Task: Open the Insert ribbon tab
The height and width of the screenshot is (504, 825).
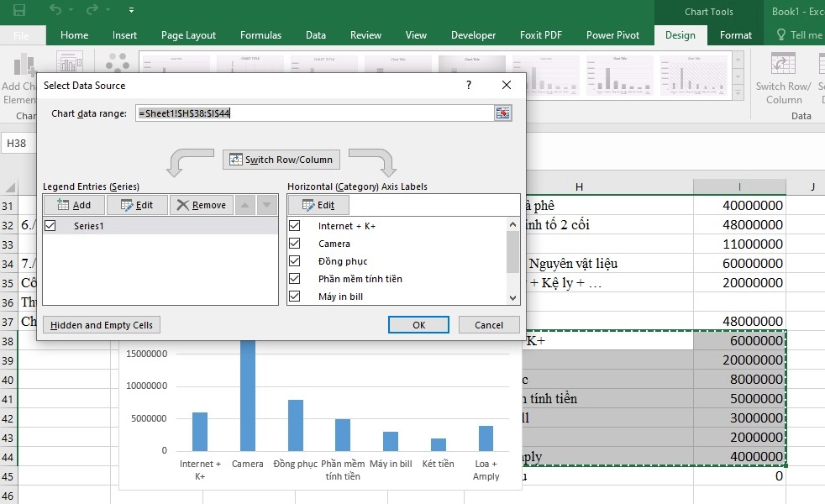Action: pyautogui.click(x=124, y=35)
